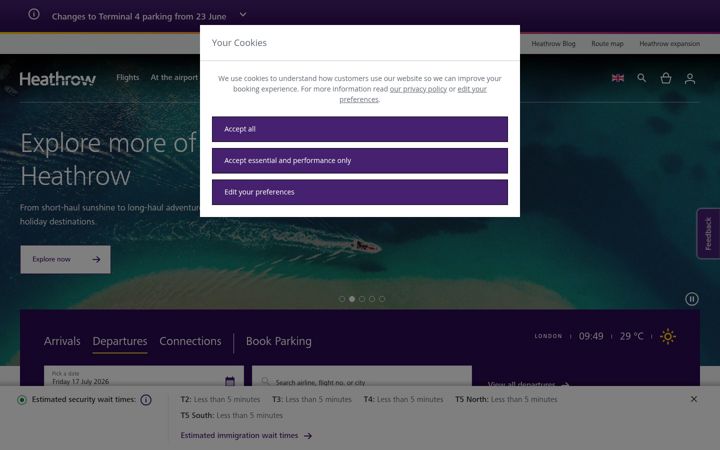Click T2: Less than 5 minutes

[220, 399]
